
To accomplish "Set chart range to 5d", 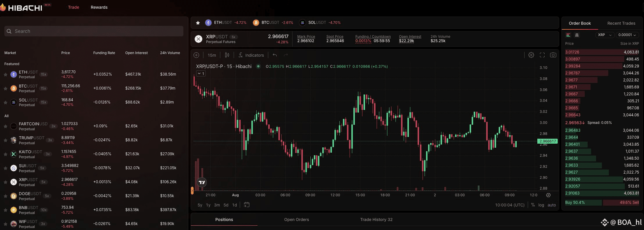I will pos(226,205).
